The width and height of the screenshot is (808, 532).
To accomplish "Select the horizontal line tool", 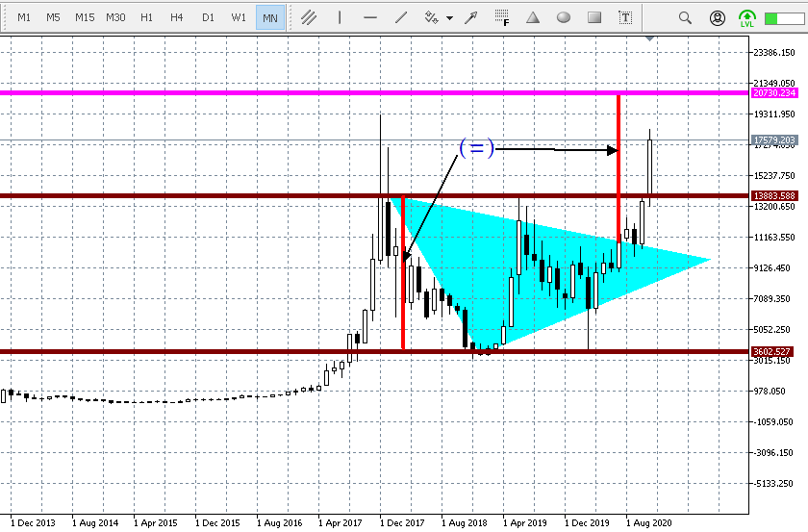I will click(x=370, y=17).
